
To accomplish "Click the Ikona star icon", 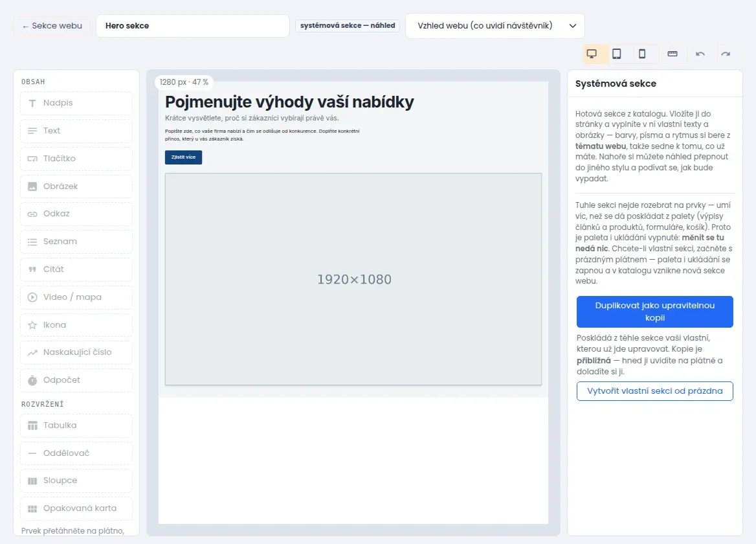I will click(32, 325).
